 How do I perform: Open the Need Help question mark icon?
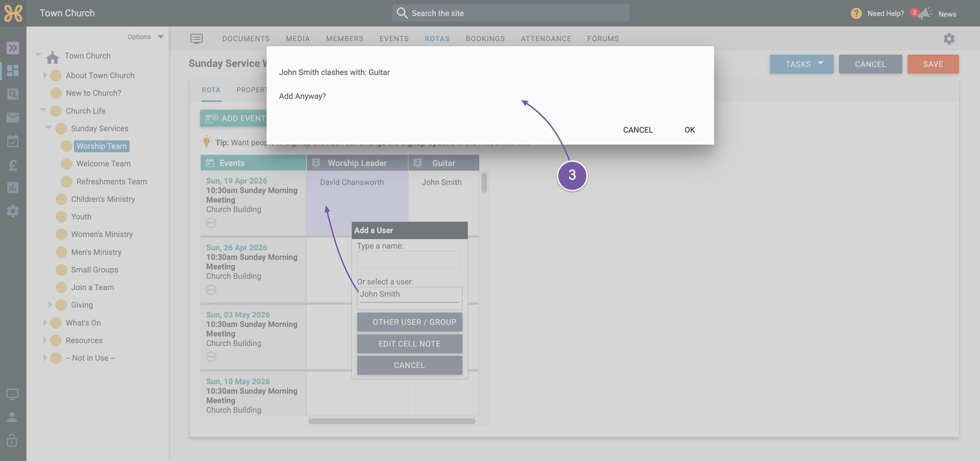point(856,14)
